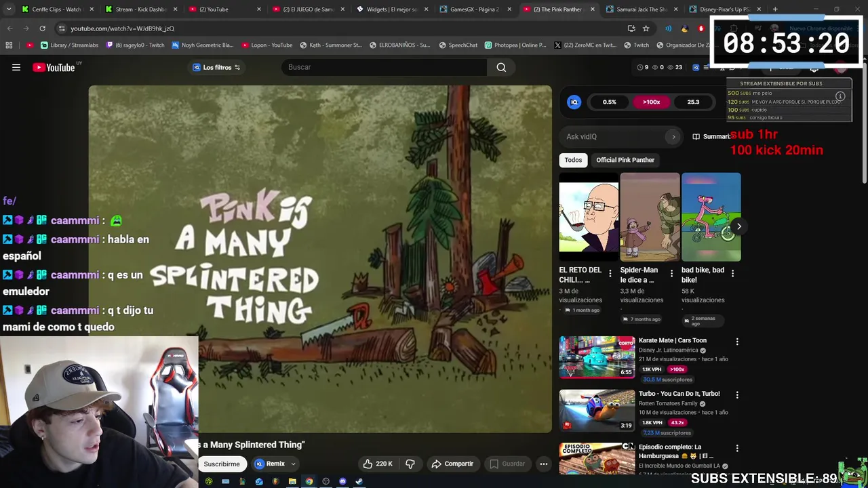Open options menu for Turbo You Can Do It
The height and width of the screenshot is (488, 868).
click(737, 394)
